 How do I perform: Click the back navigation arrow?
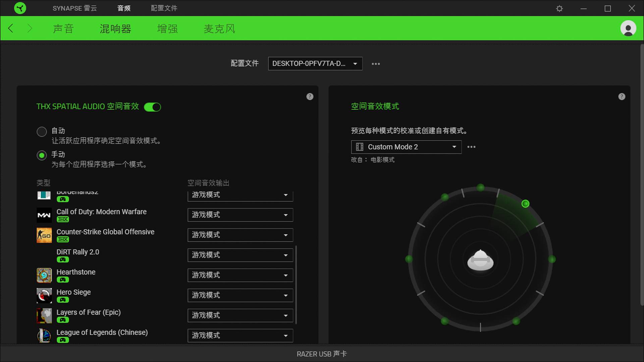pyautogui.click(x=10, y=28)
